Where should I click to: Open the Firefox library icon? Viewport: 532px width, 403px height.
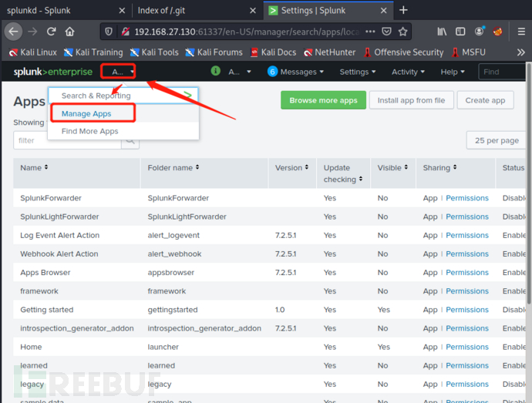point(442,32)
